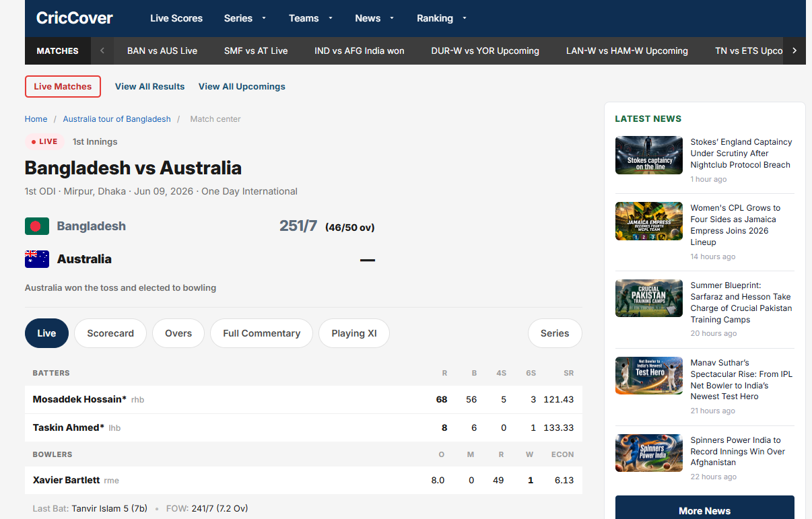Expand the Ranking dropdown menu
This screenshot has width=812, height=519.
442,18
